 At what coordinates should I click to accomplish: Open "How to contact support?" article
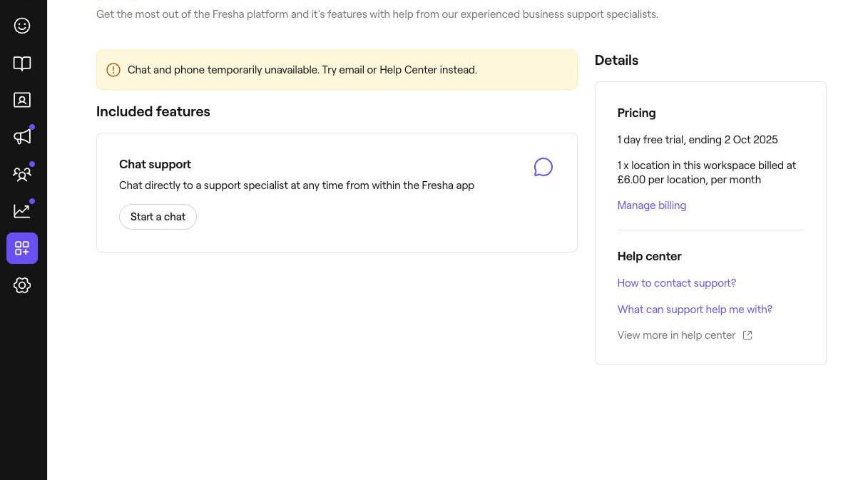tap(676, 282)
